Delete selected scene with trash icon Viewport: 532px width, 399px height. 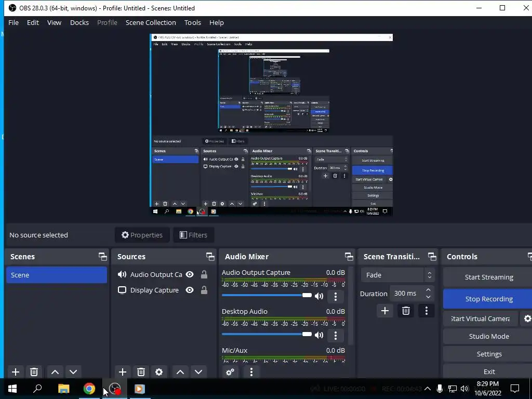(x=34, y=372)
